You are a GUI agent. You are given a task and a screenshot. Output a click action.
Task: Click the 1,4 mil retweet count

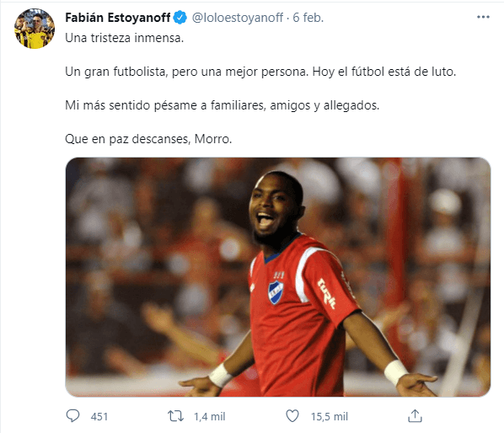[x=209, y=417]
